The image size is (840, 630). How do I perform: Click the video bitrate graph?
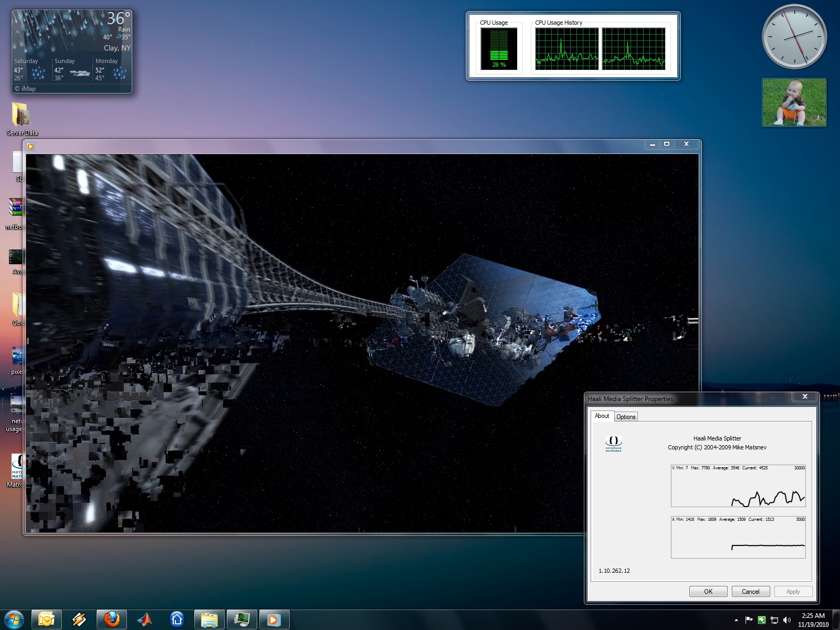pyautogui.click(x=738, y=486)
